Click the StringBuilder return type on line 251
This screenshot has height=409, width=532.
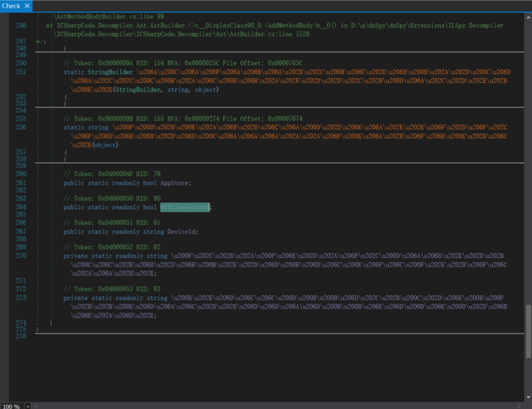pyautogui.click(x=110, y=72)
